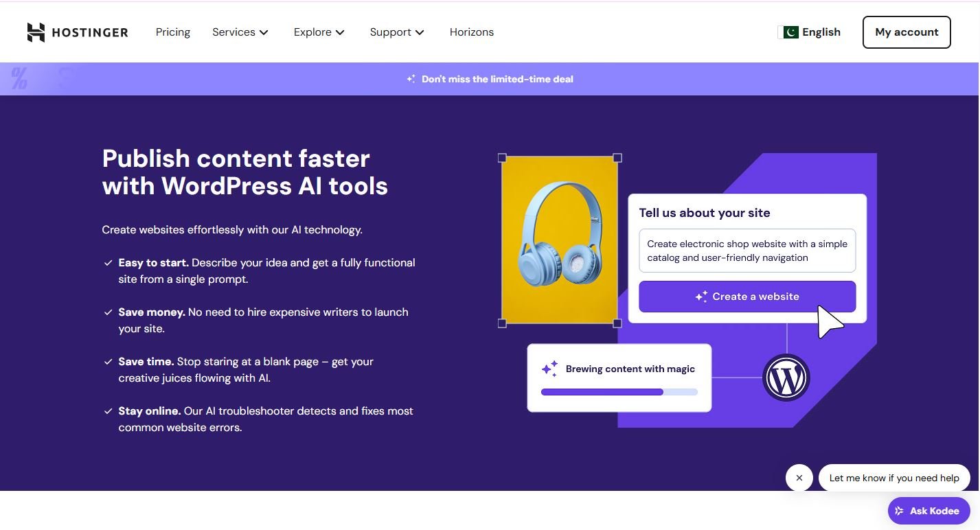Open the Services menu

240,32
